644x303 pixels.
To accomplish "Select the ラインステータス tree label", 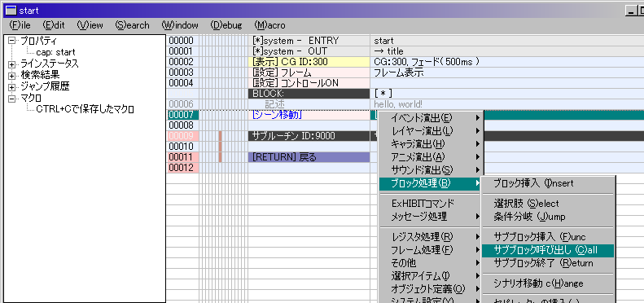I will coord(50,64).
